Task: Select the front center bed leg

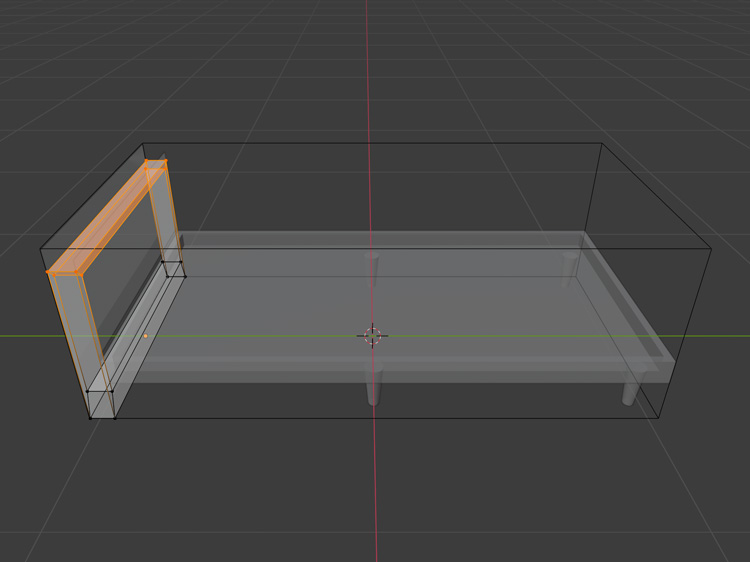Action: [x=374, y=385]
